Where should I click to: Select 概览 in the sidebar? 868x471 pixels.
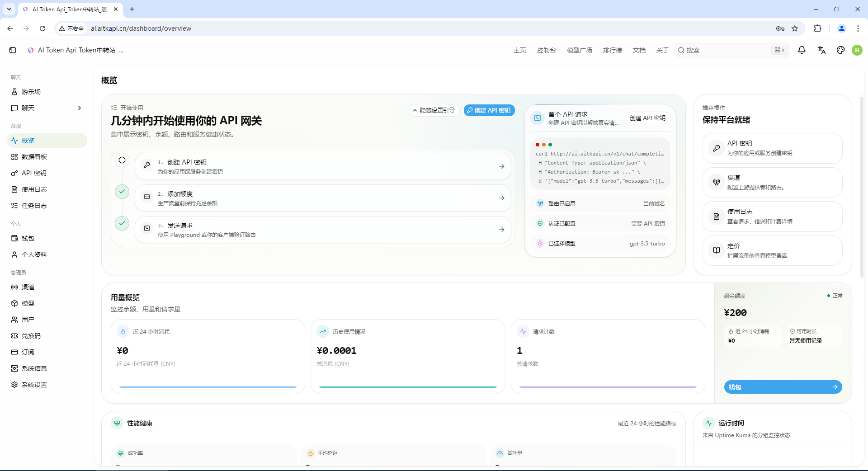[x=47, y=141]
